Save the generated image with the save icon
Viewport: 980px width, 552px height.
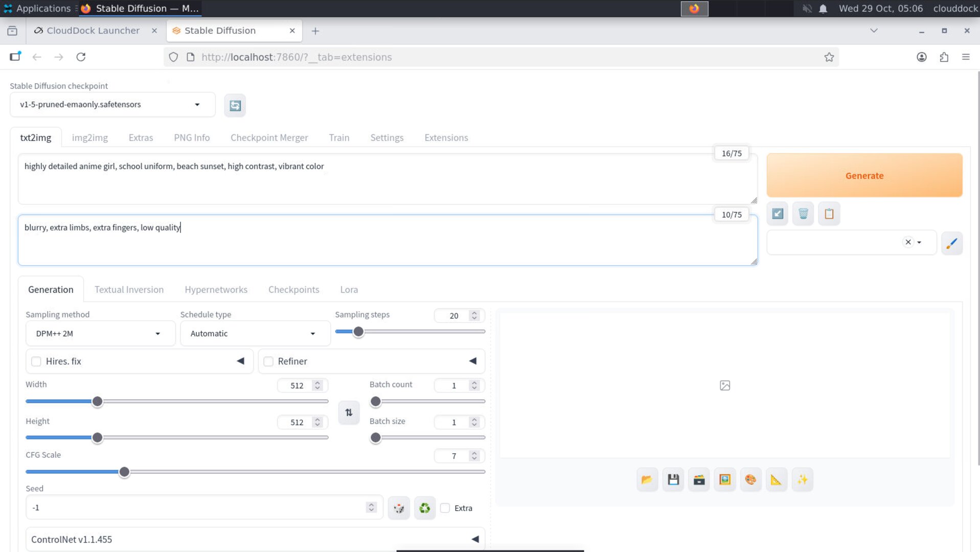[x=673, y=479]
